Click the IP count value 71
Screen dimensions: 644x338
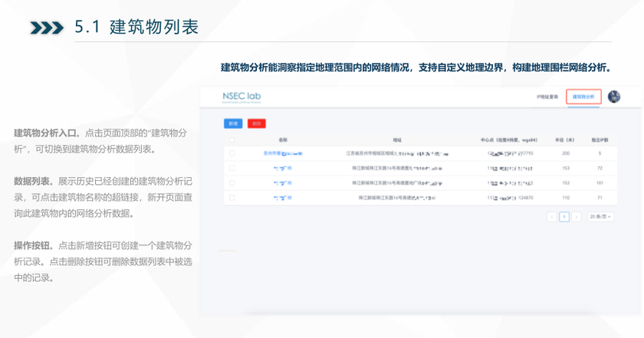tap(600, 198)
